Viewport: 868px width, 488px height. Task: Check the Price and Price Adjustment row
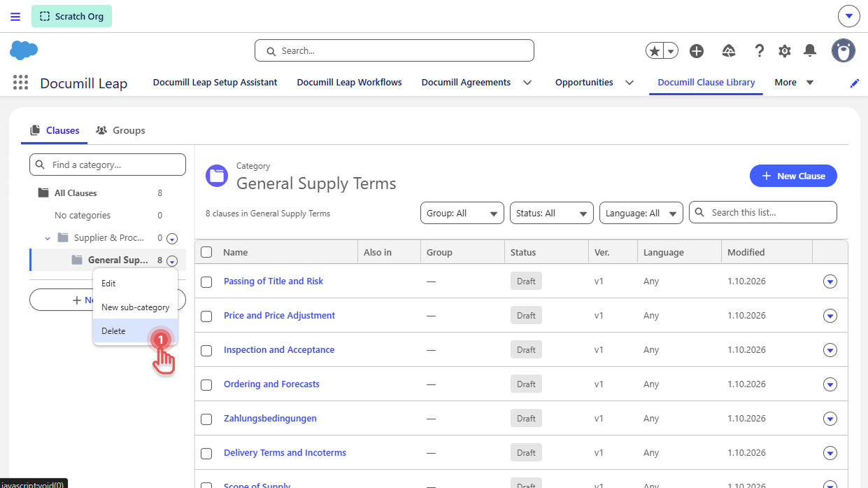[x=206, y=316]
